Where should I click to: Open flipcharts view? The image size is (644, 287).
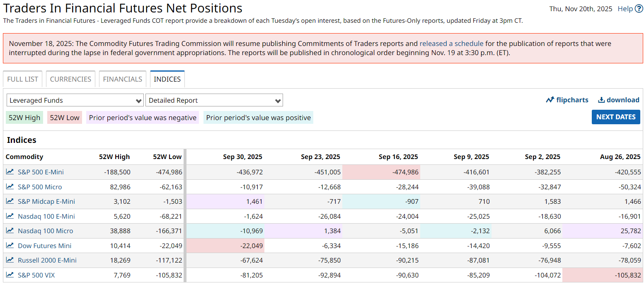[x=567, y=100]
